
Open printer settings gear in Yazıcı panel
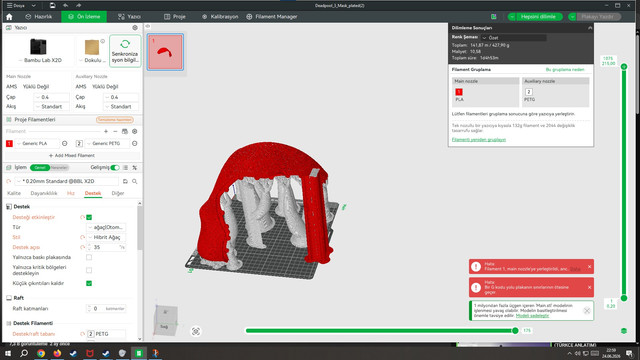135,28
